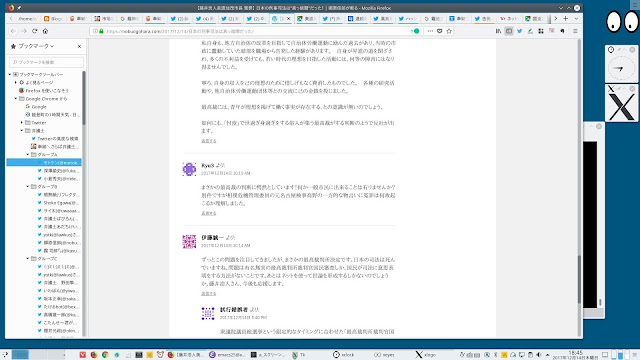
Task: Open the list all tabs dropdown
Action: 576,18
